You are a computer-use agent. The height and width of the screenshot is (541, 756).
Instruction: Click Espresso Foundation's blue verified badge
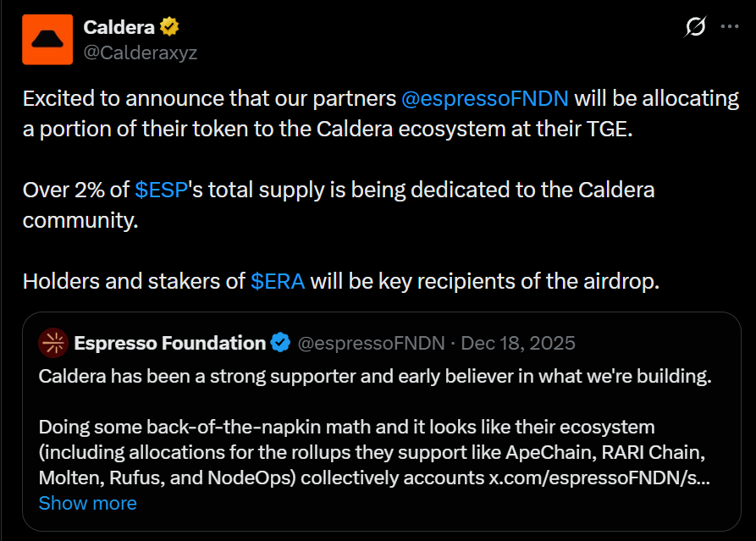coord(280,343)
